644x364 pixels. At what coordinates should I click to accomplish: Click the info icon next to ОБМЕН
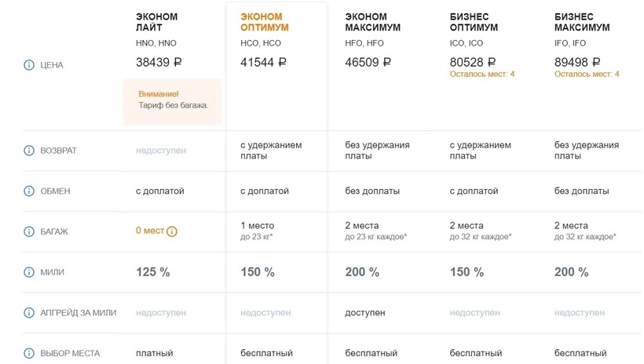[x=30, y=191]
